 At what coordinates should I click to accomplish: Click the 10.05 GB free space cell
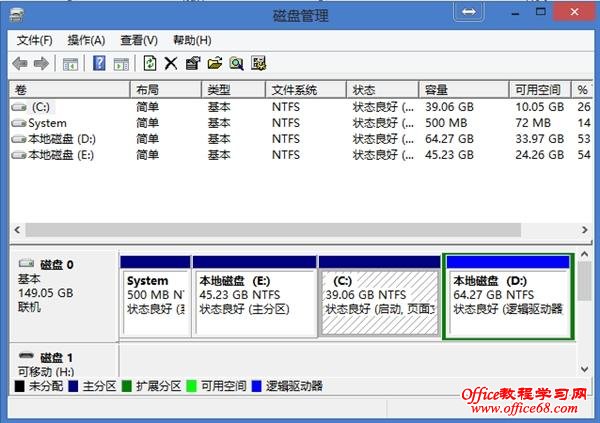coord(540,107)
